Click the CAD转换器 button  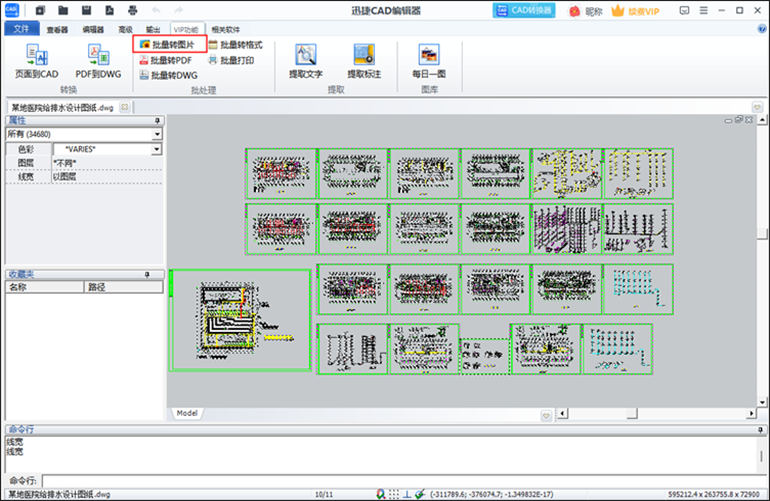point(524,10)
